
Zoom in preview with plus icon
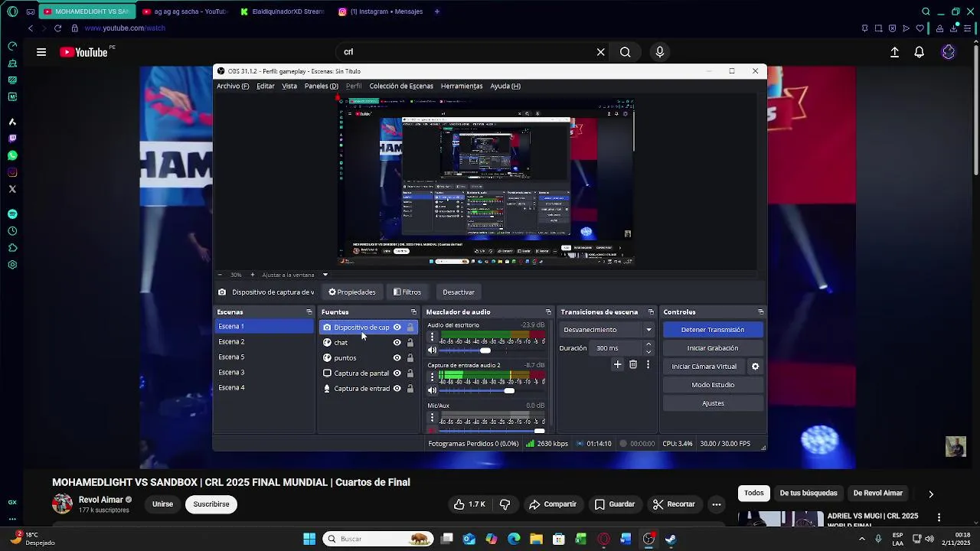tap(253, 275)
